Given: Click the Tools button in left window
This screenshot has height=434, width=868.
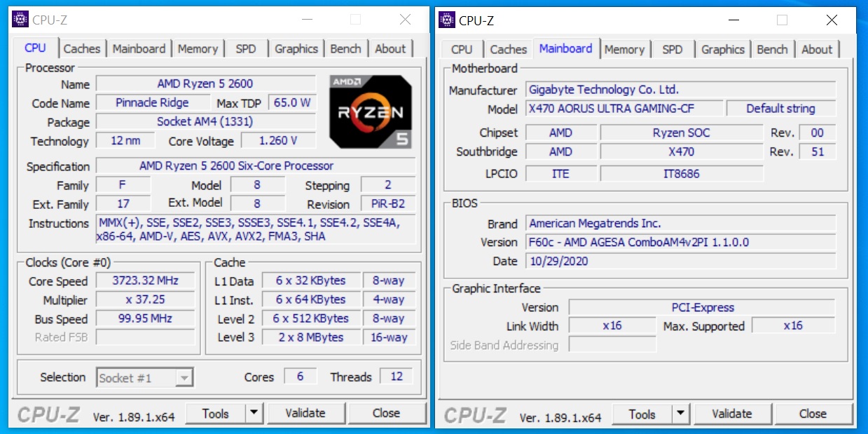Looking at the screenshot, I should [x=216, y=414].
